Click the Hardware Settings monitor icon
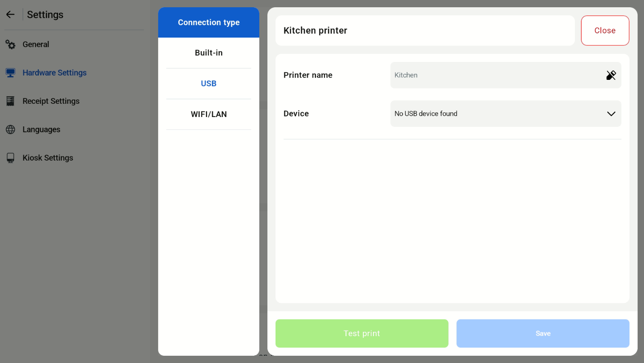Screen dimensions: 644x363 pos(10,73)
